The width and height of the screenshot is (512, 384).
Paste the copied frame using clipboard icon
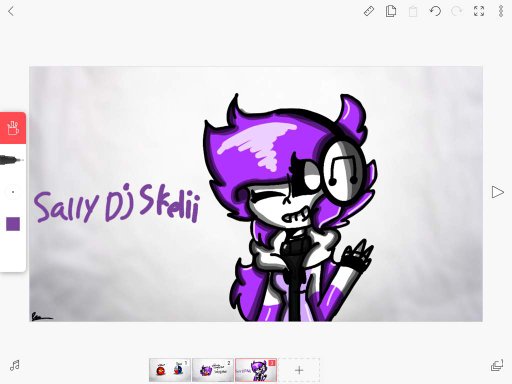tap(413, 11)
